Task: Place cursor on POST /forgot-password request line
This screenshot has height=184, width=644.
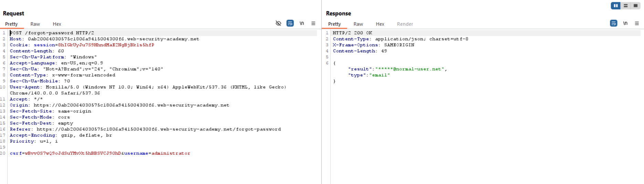Action: click(52, 33)
